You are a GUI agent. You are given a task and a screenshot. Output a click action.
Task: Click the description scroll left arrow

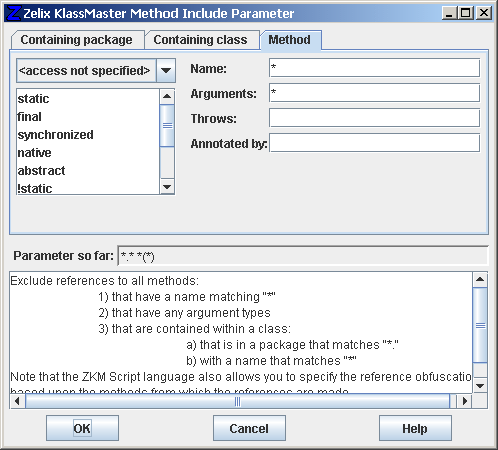coord(17,401)
